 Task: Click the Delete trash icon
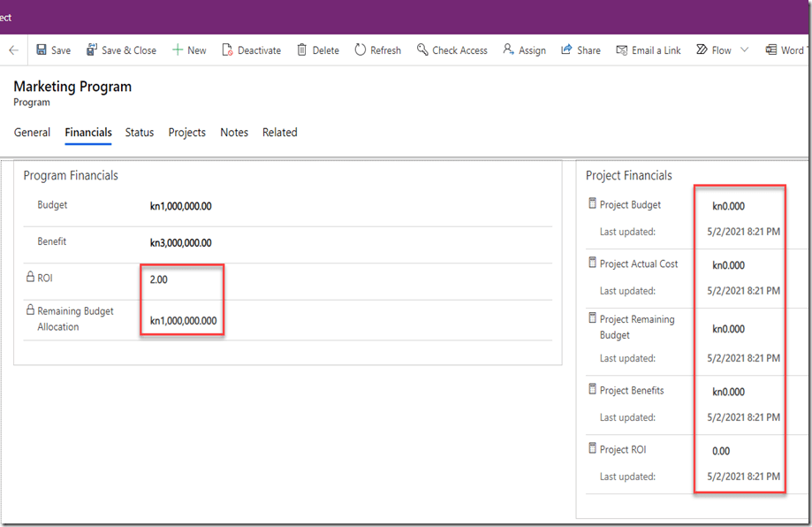coord(302,50)
